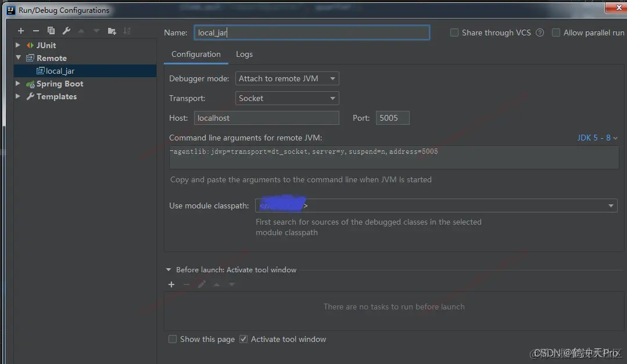
Task: Click the Port field showing 5005
Action: pyautogui.click(x=393, y=118)
